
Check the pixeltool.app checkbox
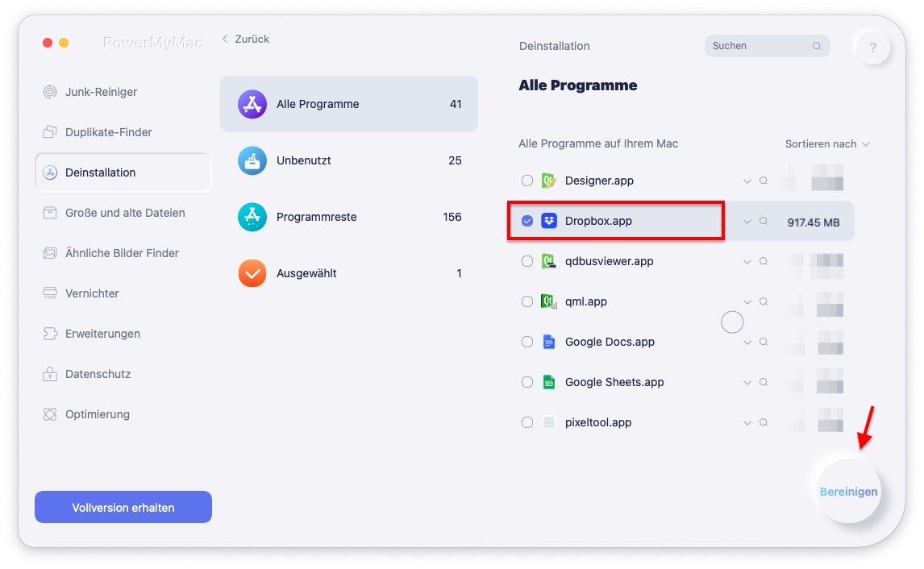[x=527, y=422]
